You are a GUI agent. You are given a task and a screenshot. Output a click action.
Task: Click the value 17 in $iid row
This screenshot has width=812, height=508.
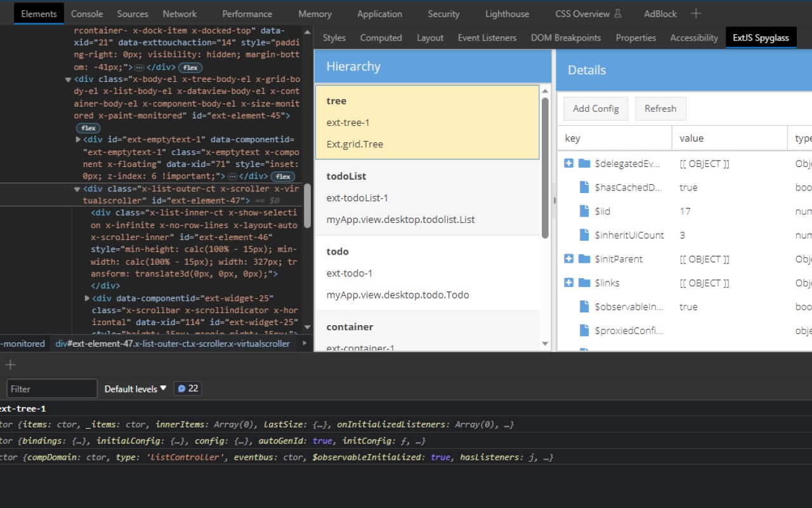(x=685, y=211)
